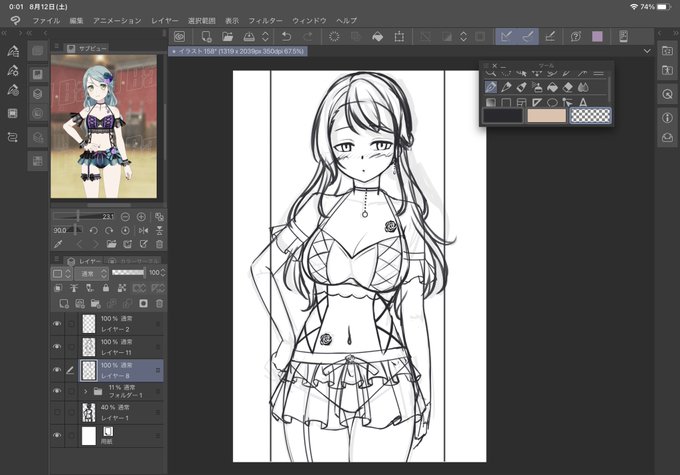
Task: Select the Brush tool in the tool palette
Action: [x=521, y=87]
